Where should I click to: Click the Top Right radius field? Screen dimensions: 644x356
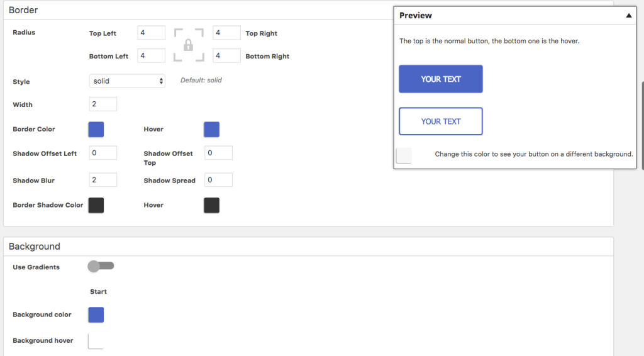coord(226,33)
